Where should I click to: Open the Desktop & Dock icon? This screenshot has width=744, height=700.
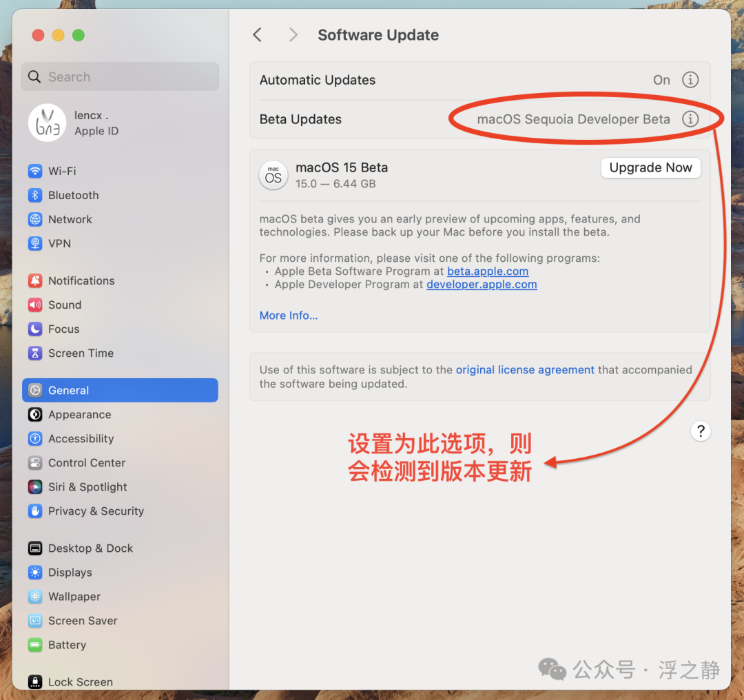[x=35, y=548]
